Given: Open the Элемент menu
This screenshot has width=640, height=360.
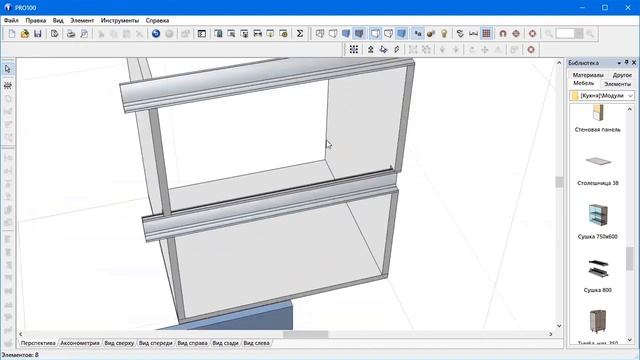Looking at the screenshot, I should coord(82,20).
